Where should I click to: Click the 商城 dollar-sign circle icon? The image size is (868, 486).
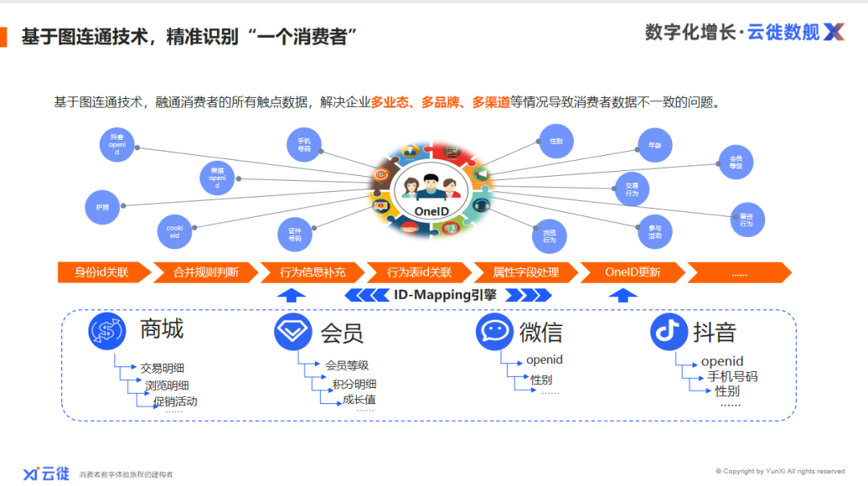(x=107, y=331)
